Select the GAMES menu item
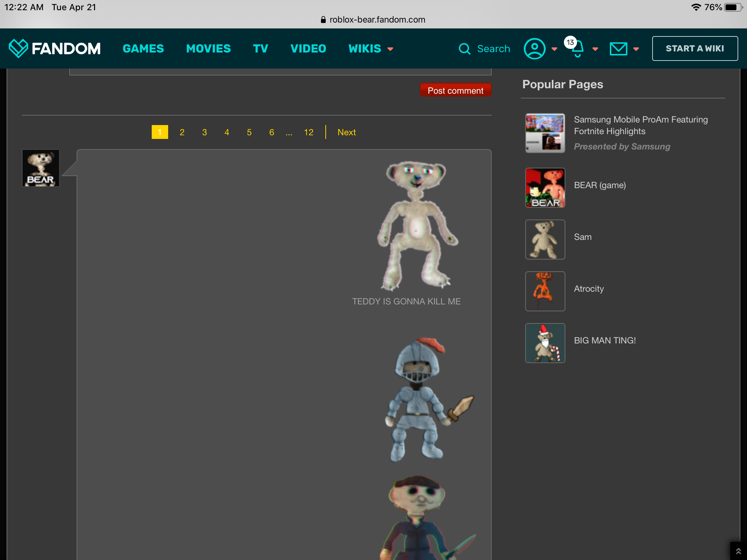 point(143,49)
